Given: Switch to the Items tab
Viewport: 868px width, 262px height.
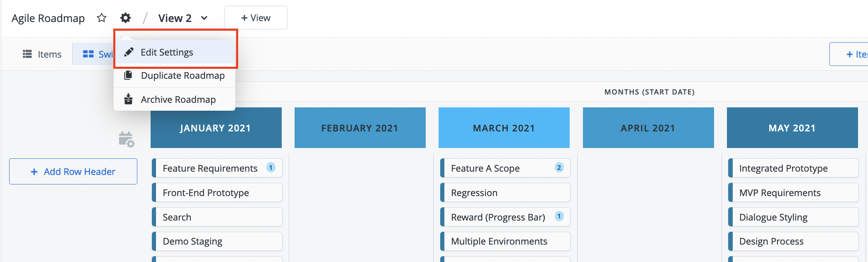Looking at the screenshot, I should pyautogui.click(x=42, y=54).
